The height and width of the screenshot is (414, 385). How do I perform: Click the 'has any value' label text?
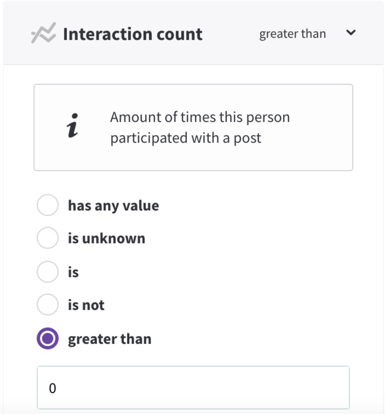click(113, 206)
